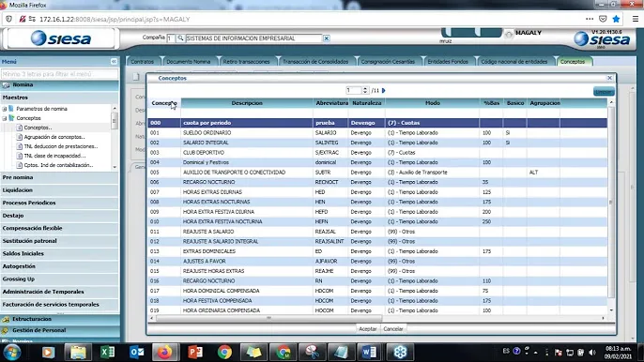
Task: Expand the Liquidacion menu section
Action: (59, 190)
